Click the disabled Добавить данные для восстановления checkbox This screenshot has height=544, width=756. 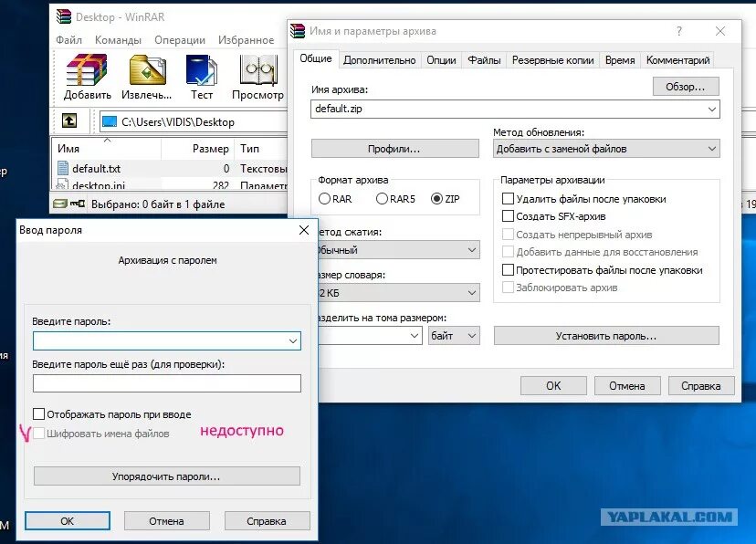(508, 252)
